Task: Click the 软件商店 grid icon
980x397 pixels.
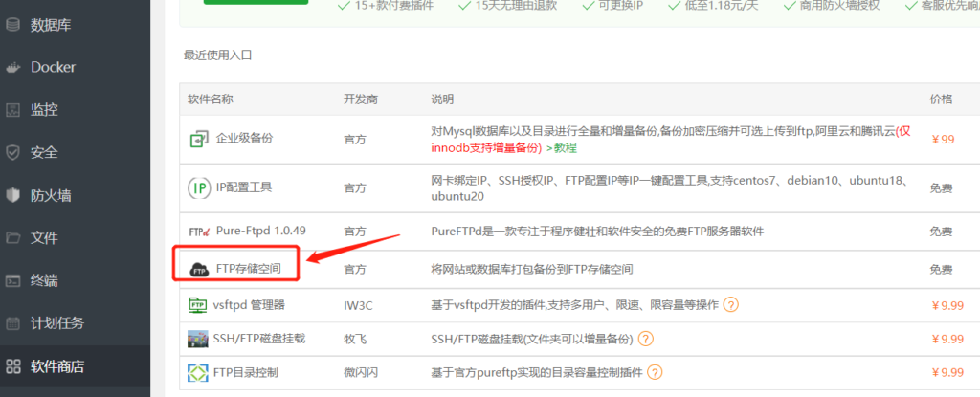Action: (x=13, y=365)
